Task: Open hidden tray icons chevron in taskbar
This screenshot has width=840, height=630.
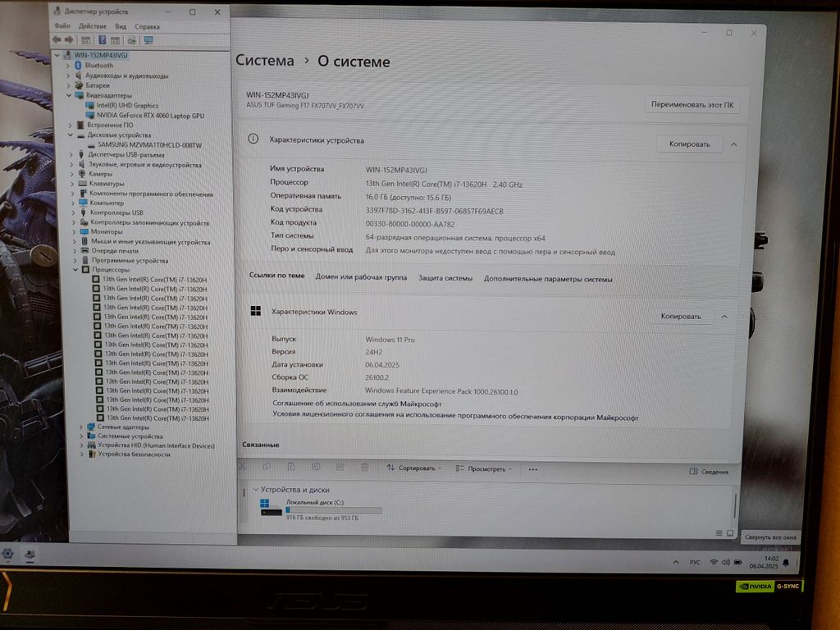Action: [674, 563]
